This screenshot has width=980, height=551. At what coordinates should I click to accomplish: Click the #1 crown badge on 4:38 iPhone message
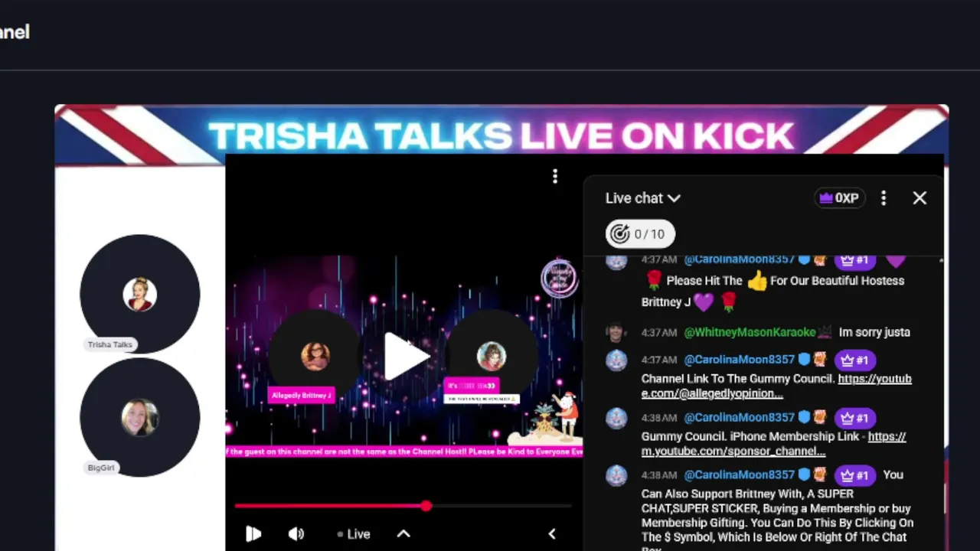click(855, 418)
